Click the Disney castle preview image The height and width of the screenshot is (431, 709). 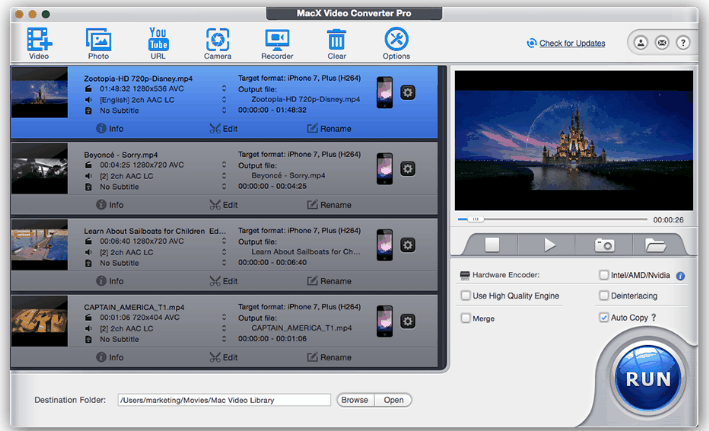(x=574, y=140)
